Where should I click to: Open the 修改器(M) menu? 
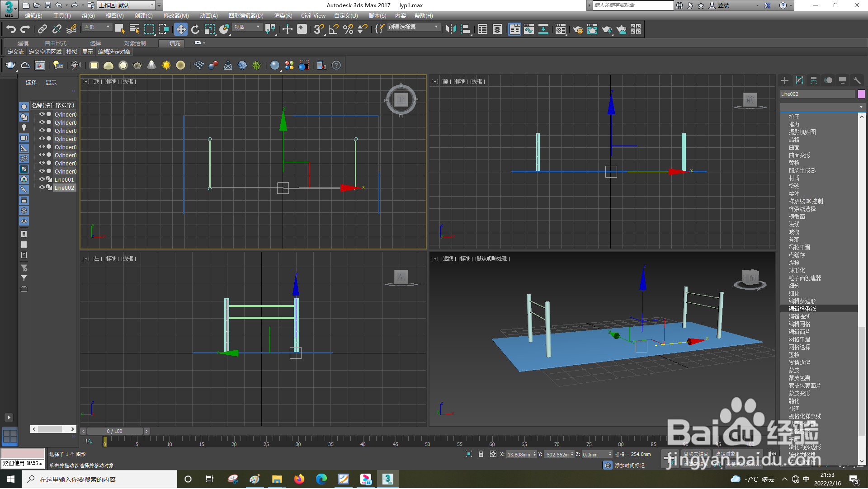coord(176,16)
